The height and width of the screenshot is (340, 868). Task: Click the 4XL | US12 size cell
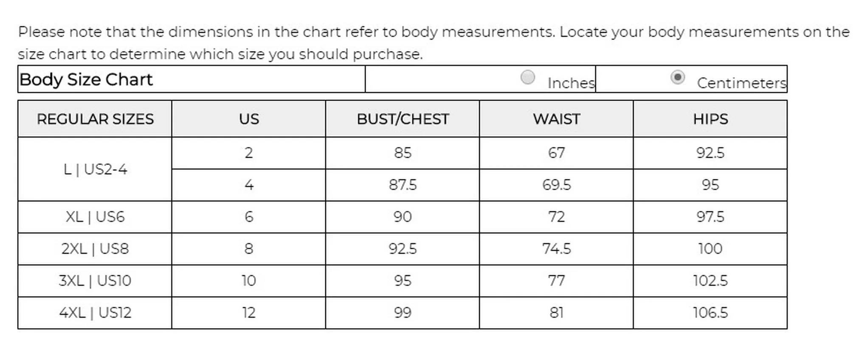click(95, 313)
